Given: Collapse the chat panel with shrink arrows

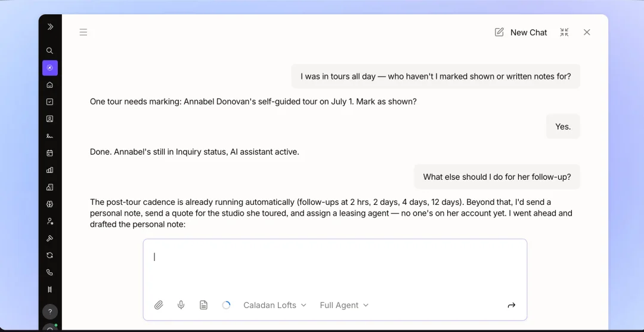Looking at the screenshot, I should 564,32.
